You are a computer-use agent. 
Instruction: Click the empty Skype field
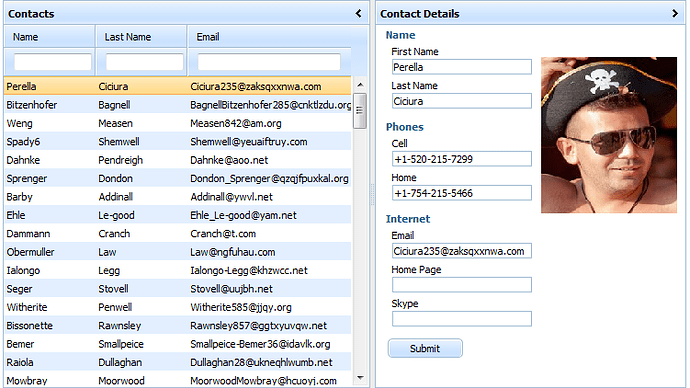click(462, 319)
